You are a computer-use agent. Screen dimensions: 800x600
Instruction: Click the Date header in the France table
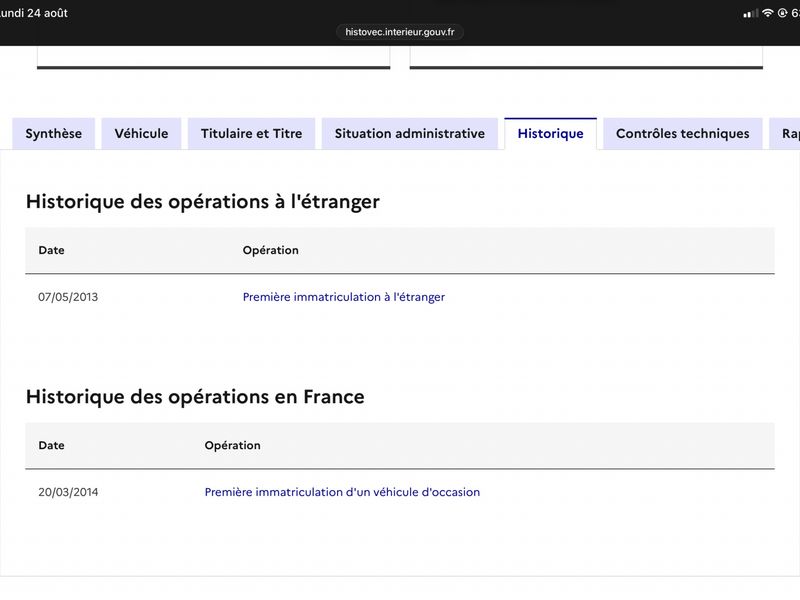pos(52,445)
